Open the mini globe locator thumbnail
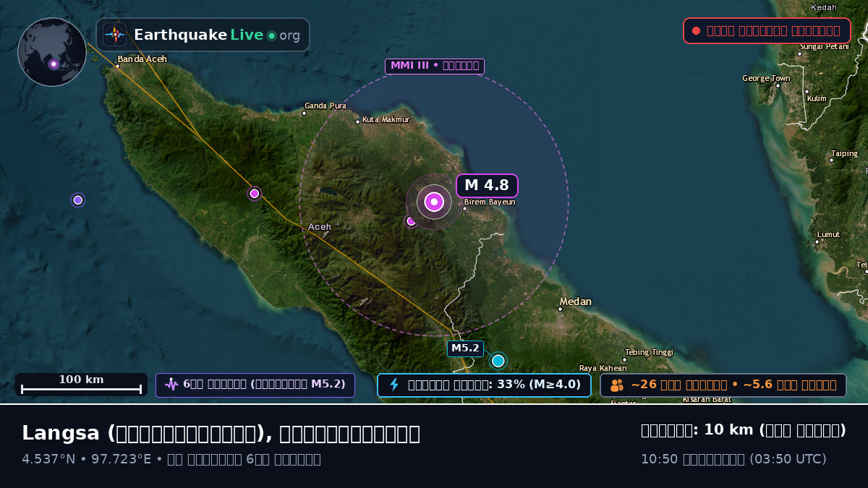 (x=52, y=52)
